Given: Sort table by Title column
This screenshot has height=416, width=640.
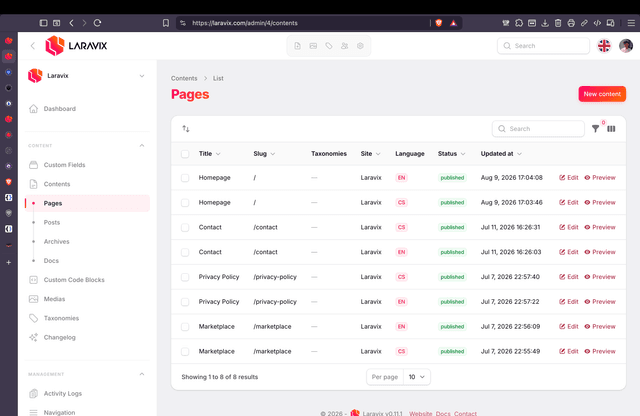Looking at the screenshot, I should coord(209,153).
